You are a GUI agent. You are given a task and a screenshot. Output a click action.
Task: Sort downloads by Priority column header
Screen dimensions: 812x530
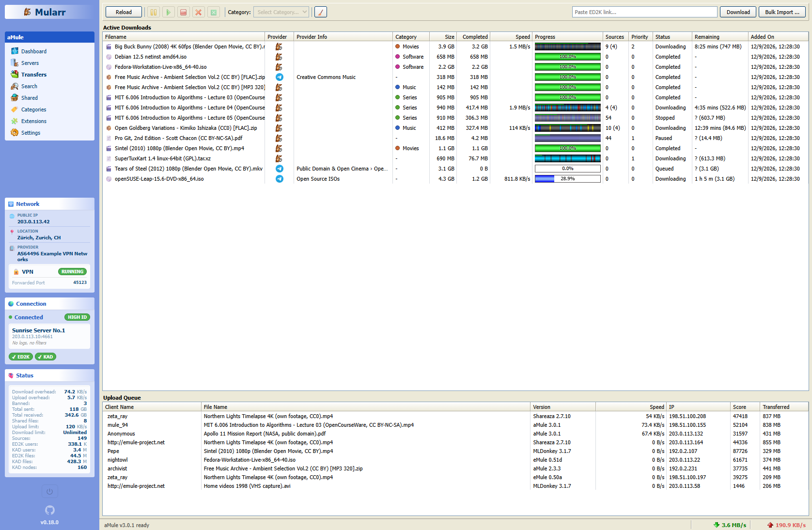(x=640, y=37)
